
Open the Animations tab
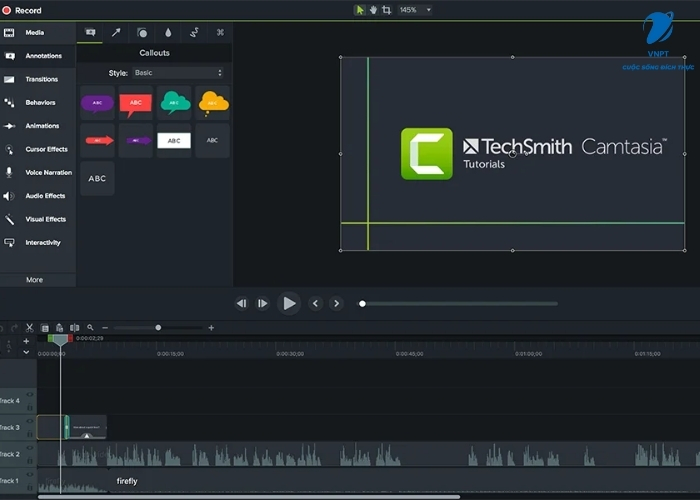tap(38, 126)
